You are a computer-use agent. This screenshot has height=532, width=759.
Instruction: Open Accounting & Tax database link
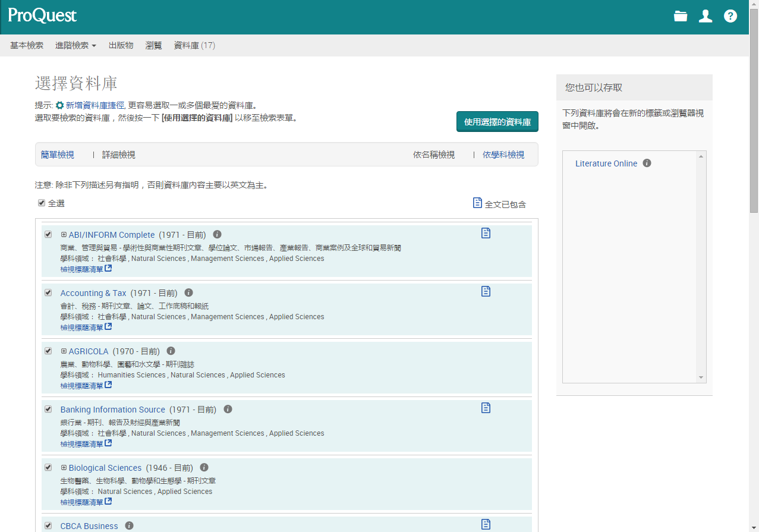click(93, 293)
